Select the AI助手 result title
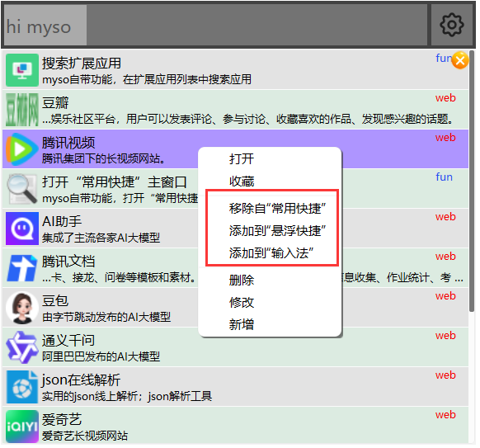Screen dimensions: 480x448 tap(62, 221)
